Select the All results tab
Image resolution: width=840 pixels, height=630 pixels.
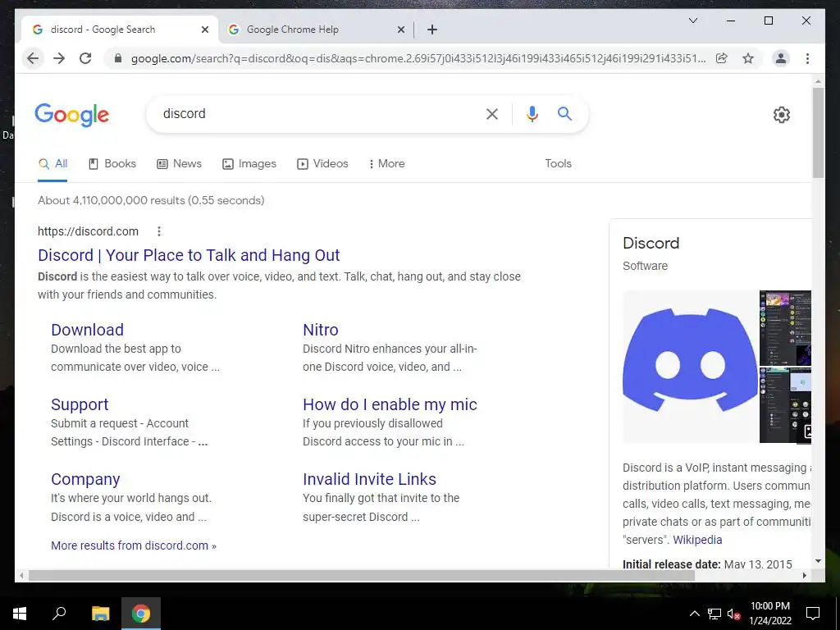53,163
